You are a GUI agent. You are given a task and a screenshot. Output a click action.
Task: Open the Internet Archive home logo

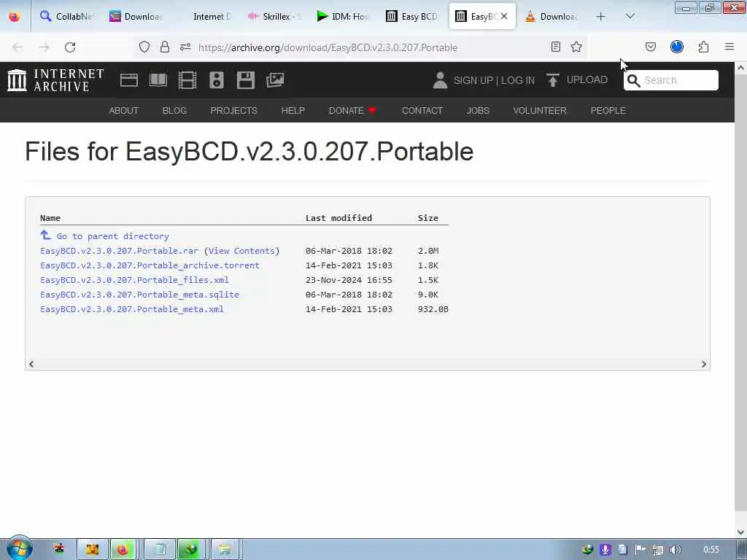click(55, 80)
